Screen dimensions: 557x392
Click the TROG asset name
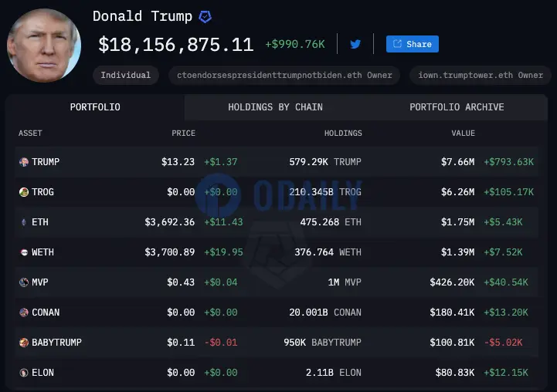click(x=42, y=192)
